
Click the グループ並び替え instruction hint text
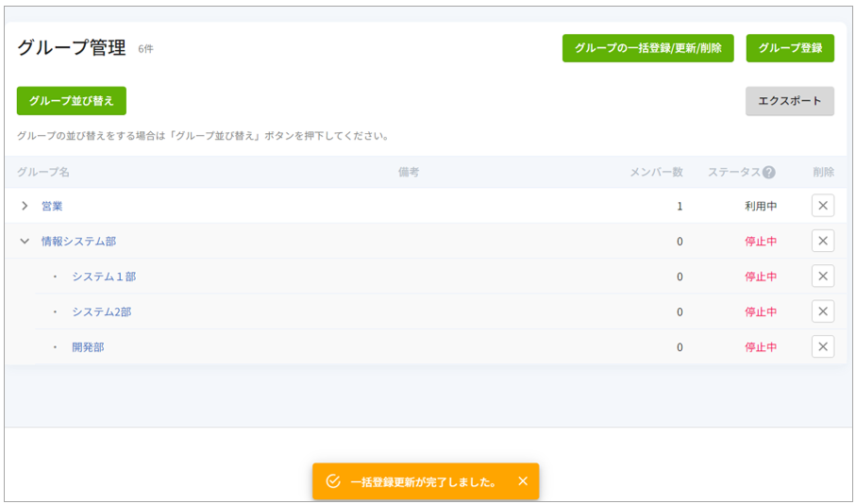pos(203,136)
